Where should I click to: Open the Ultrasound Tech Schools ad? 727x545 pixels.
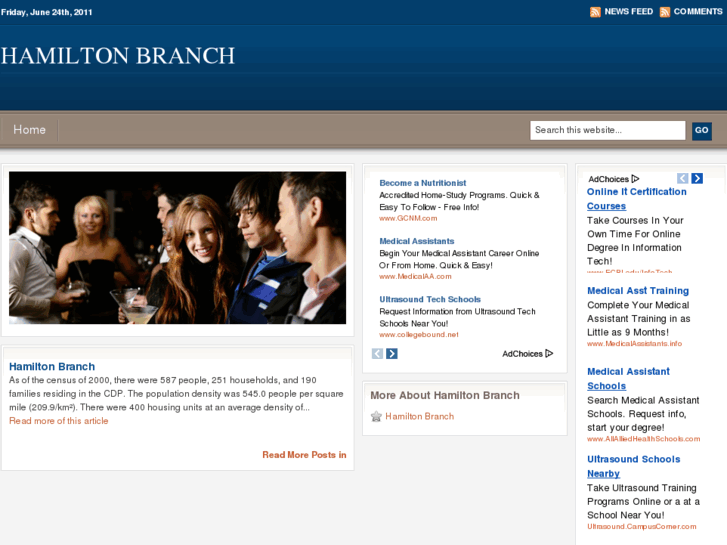[x=430, y=299]
